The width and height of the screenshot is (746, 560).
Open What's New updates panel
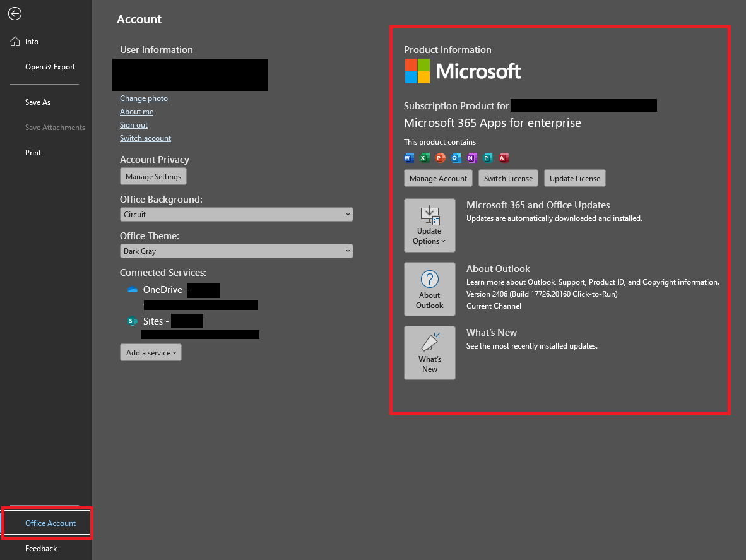[430, 353]
